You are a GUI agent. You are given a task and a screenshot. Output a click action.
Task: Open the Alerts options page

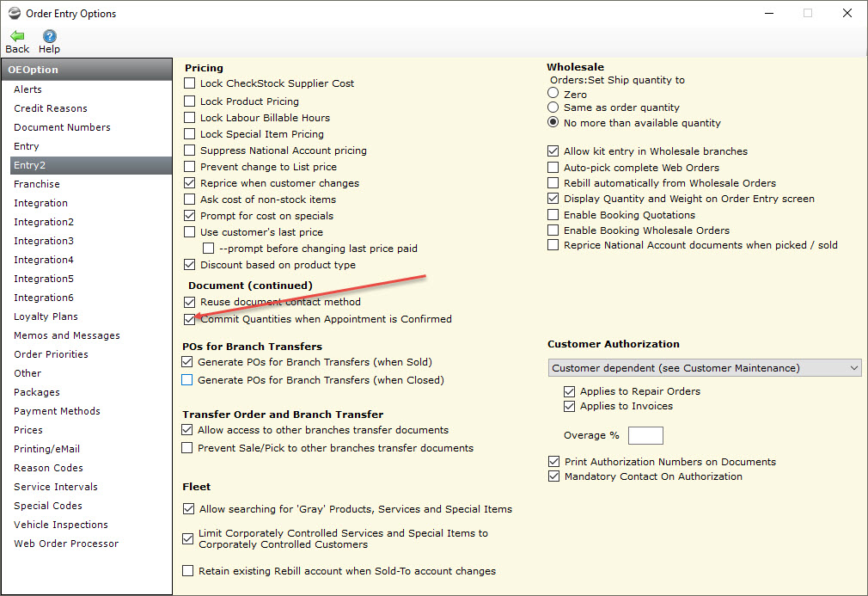point(28,89)
